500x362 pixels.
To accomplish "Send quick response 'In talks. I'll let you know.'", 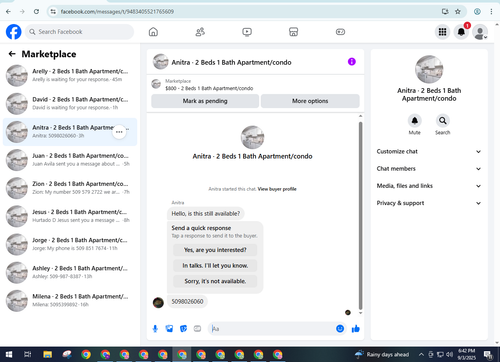I will point(215,266).
